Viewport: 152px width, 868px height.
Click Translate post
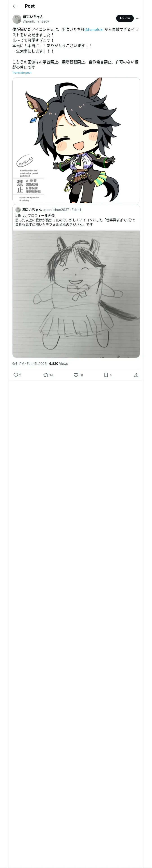point(22,73)
